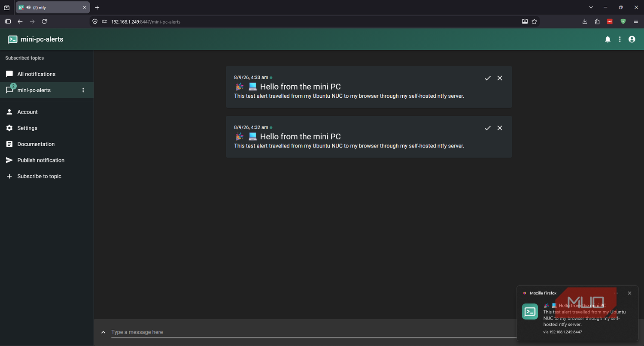Screen dimensions: 644x346
Task: Click the 'Subscribed topics' sidebar heading
Action: tap(24, 58)
